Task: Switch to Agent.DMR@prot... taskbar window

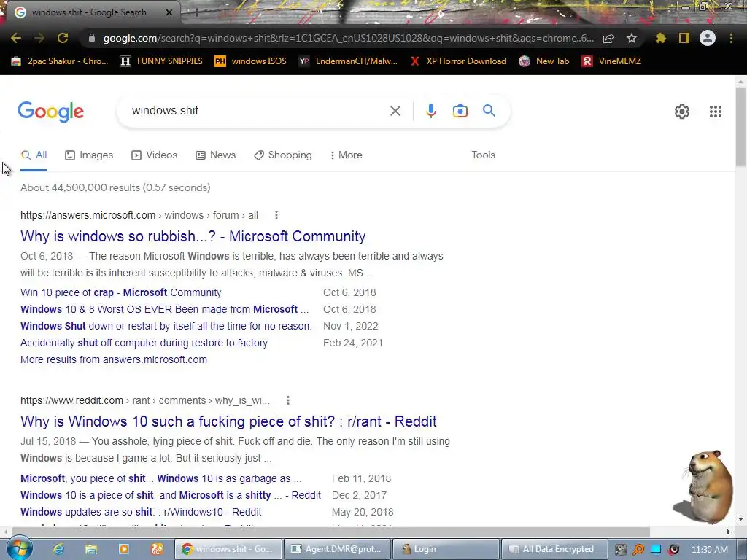Action: (337, 549)
